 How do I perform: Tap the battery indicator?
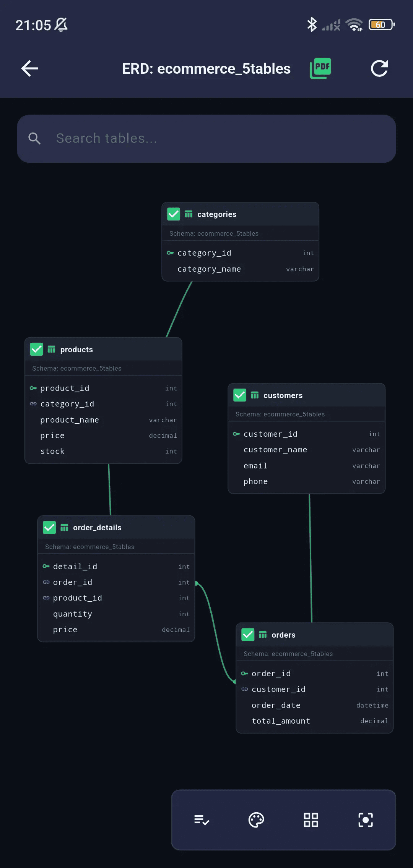tap(382, 25)
